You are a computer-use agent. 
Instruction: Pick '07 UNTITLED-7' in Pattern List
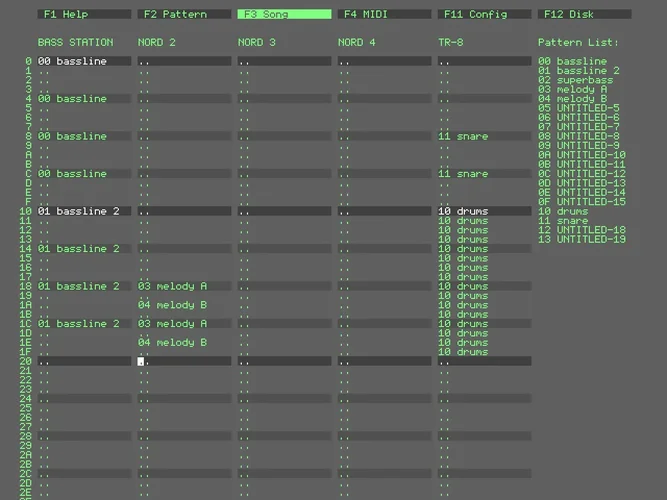coord(579,126)
